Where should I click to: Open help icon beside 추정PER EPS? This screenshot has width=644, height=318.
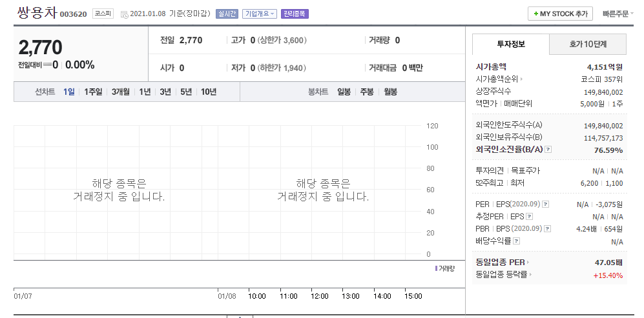tap(530, 216)
